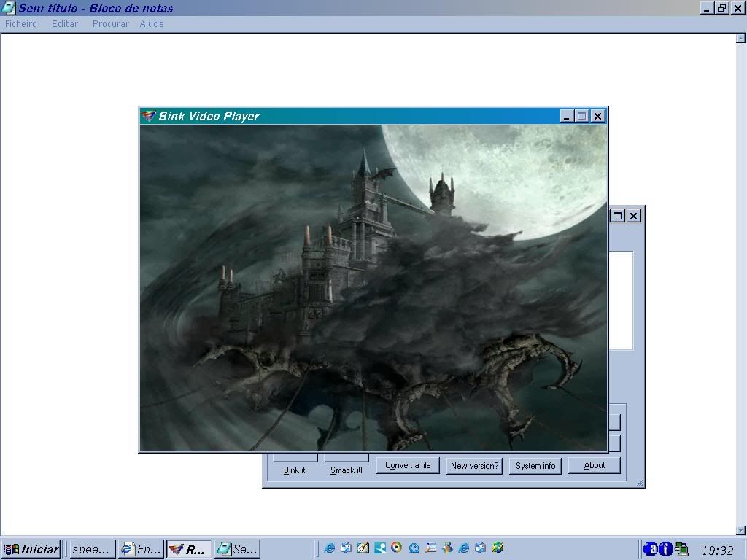This screenshot has height=560, width=747.
Task: Click the blue info system tray icon
Action: tap(665, 549)
